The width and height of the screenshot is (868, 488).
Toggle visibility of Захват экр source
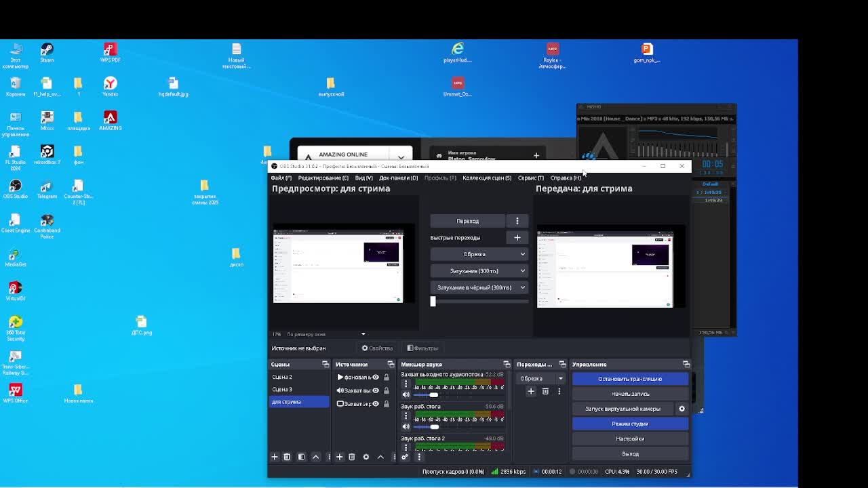click(376, 404)
